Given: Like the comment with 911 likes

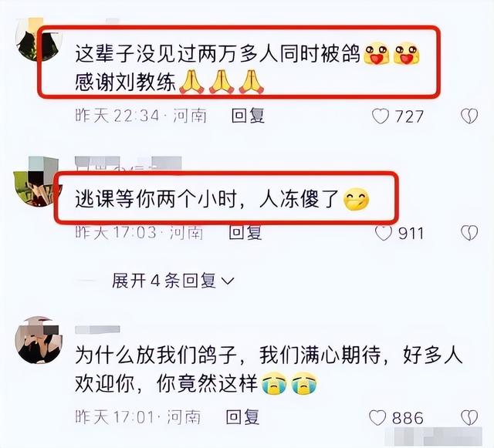Looking at the screenshot, I should (x=384, y=234).
